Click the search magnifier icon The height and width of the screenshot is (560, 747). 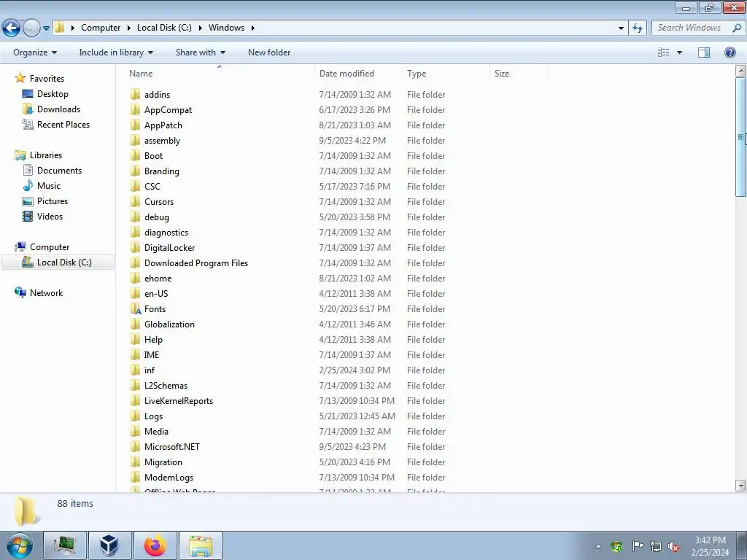pos(737,28)
